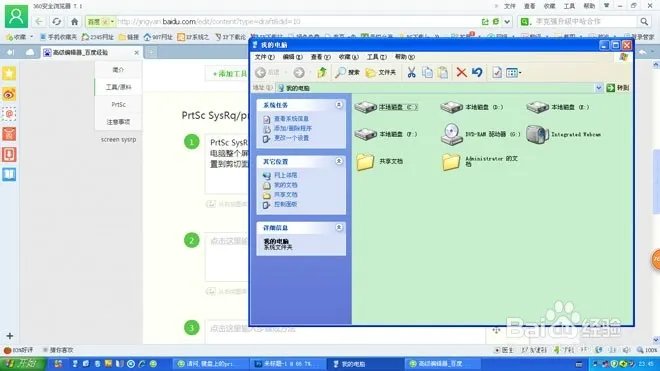The image size is (660, 371).
Task: Click the Search (搜索) magnifier in Explorer toolbar
Action: [x=347, y=72]
